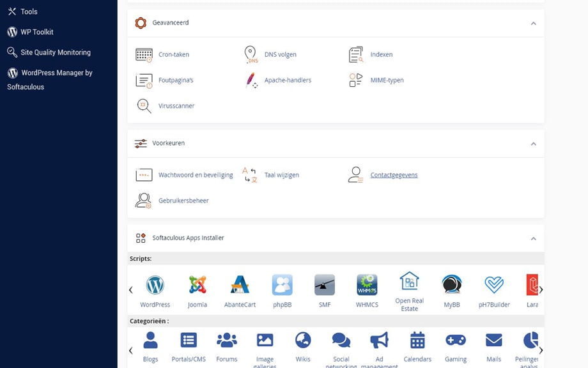This screenshot has height=368, width=588.
Task: Collapse the Voorkeuren section
Action: click(x=533, y=144)
